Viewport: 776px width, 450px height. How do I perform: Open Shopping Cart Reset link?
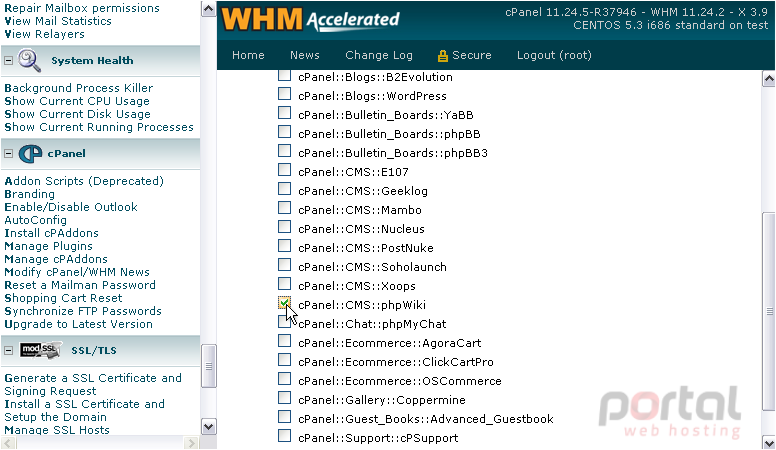63,298
